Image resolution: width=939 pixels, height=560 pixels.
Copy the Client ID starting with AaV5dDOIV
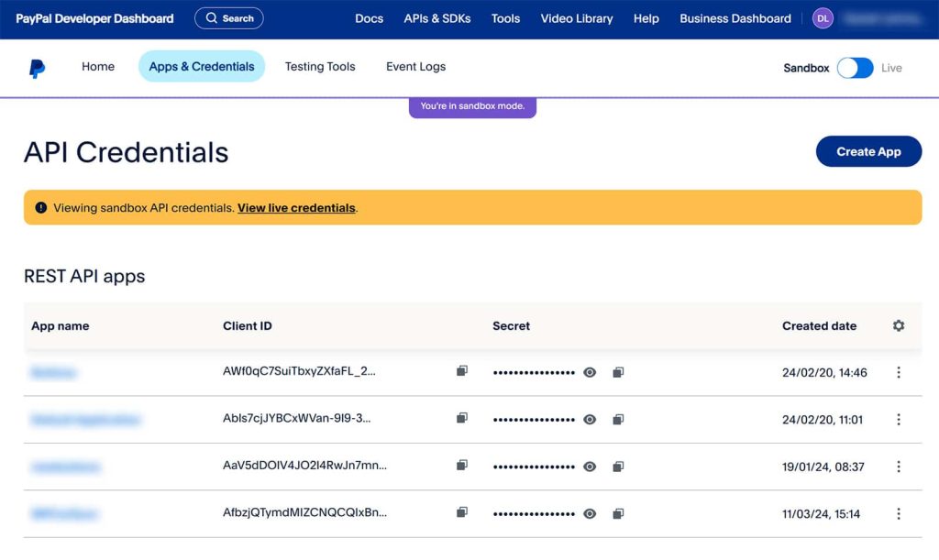pos(462,466)
